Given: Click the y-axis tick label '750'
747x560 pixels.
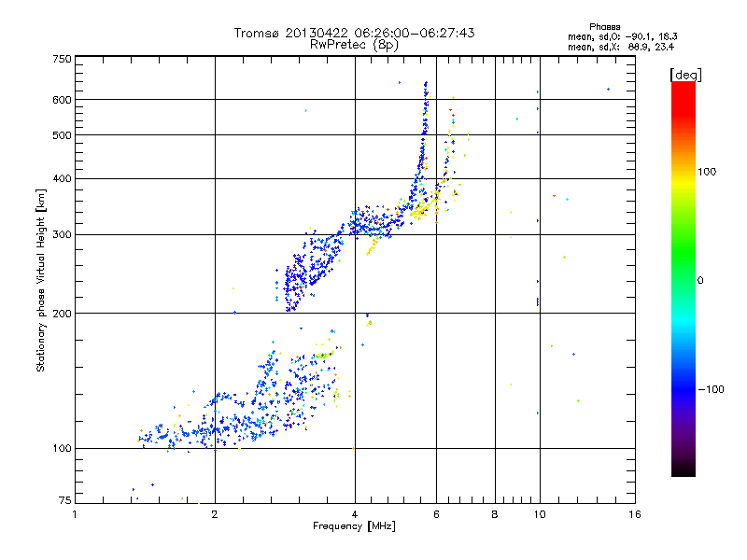Looking at the screenshot, I should [x=62, y=59].
